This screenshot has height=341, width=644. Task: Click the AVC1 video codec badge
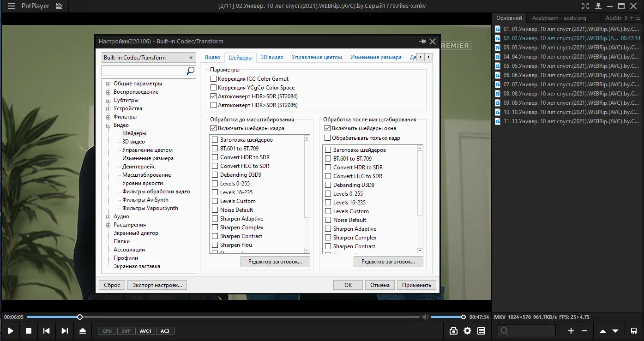[146, 331]
